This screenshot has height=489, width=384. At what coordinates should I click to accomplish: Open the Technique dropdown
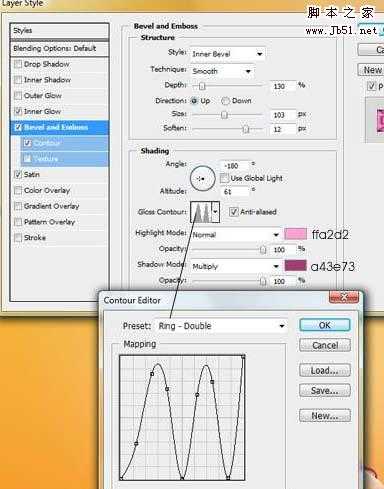click(x=222, y=71)
